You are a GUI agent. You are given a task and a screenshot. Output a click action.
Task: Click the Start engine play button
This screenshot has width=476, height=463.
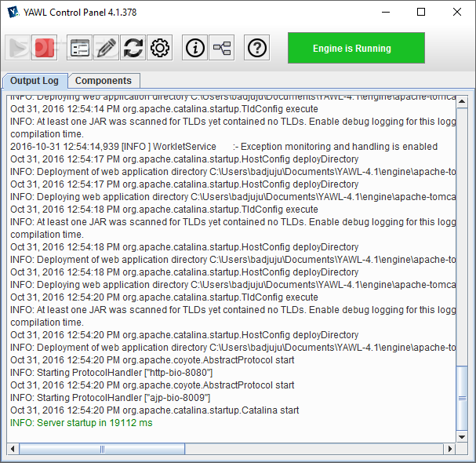point(17,48)
